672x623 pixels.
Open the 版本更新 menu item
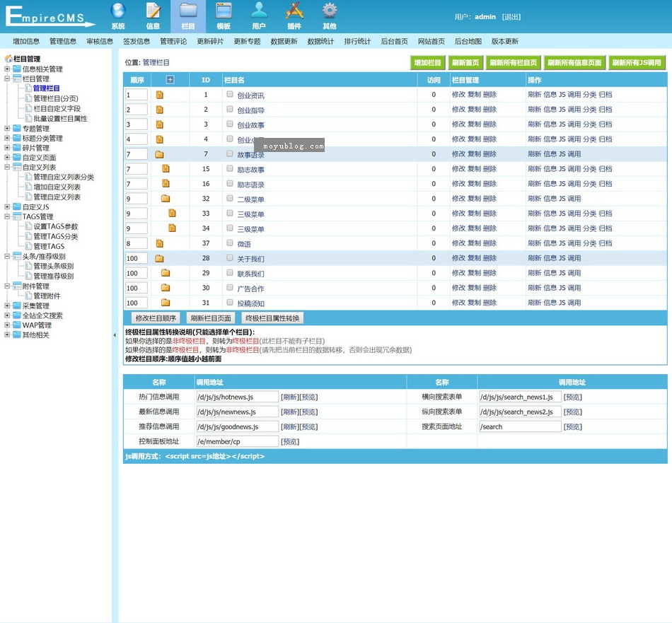pyautogui.click(x=505, y=41)
